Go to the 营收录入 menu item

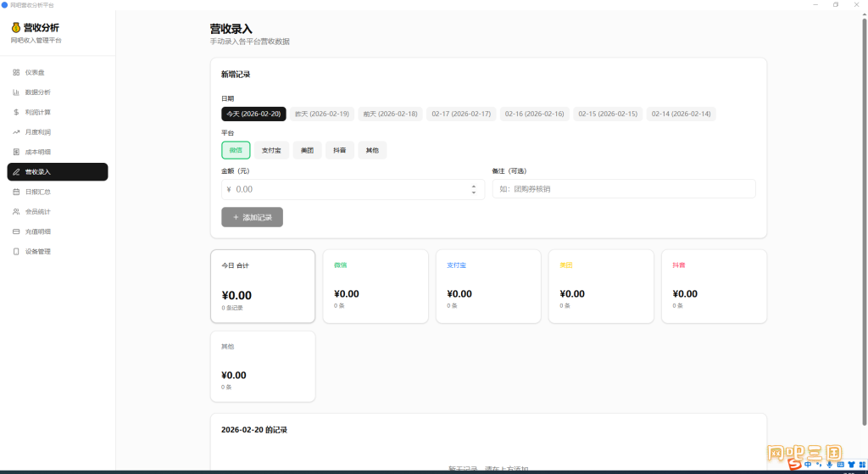pyautogui.click(x=58, y=171)
